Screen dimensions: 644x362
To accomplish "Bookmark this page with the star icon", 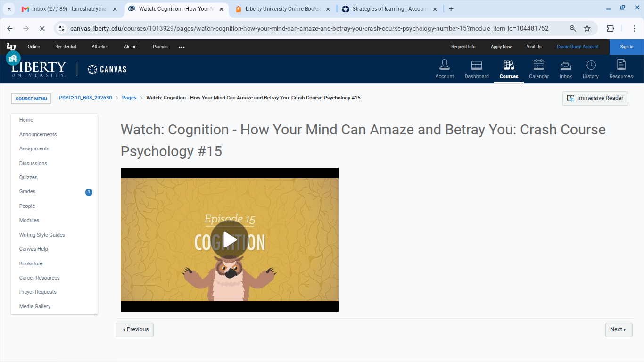I will [587, 28].
